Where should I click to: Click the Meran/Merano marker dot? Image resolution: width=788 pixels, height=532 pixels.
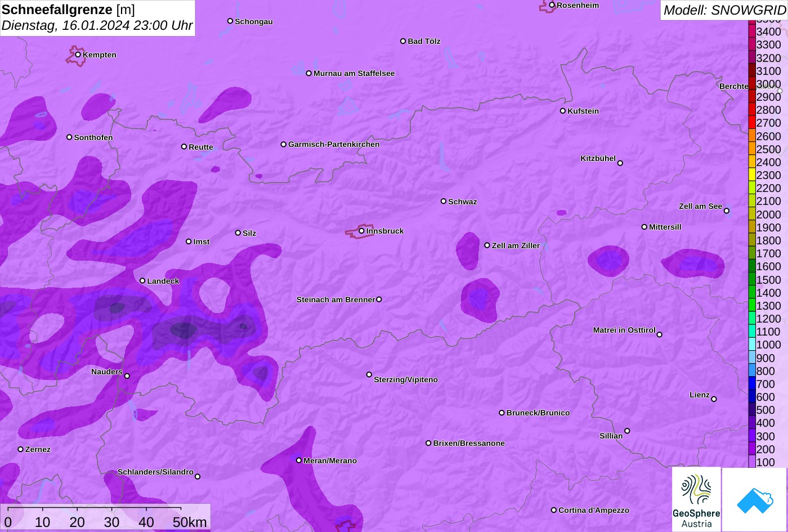299,461
